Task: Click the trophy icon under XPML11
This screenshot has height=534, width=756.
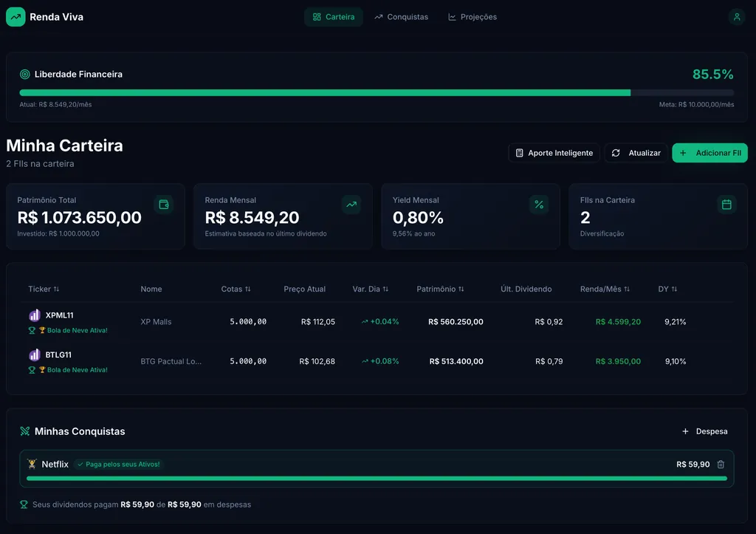Action: coord(32,330)
